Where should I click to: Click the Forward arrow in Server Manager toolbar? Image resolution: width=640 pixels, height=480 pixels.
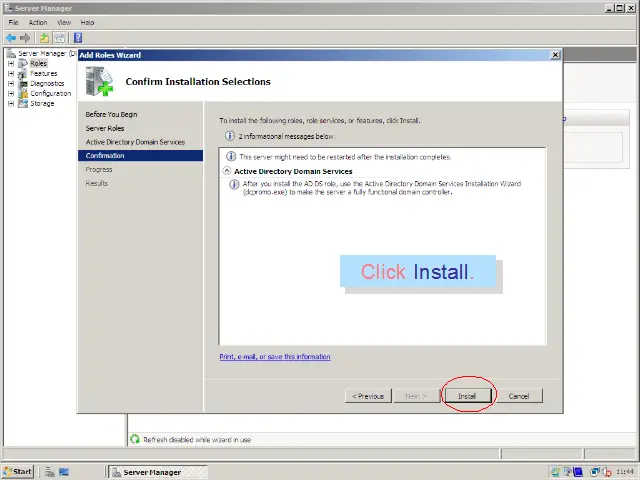(25, 38)
